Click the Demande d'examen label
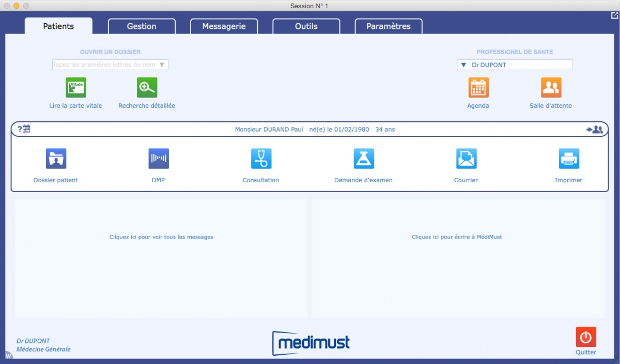620x364 pixels. [364, 180]
